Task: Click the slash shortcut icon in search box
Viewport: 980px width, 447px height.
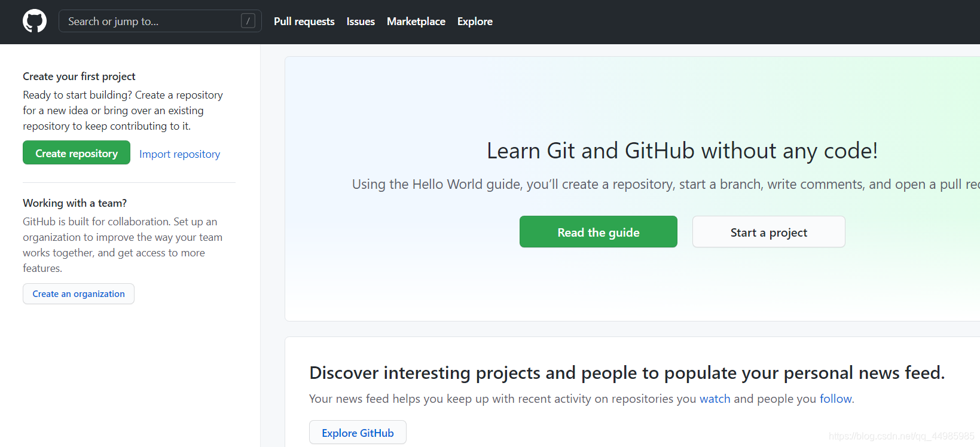Action: 248,21
